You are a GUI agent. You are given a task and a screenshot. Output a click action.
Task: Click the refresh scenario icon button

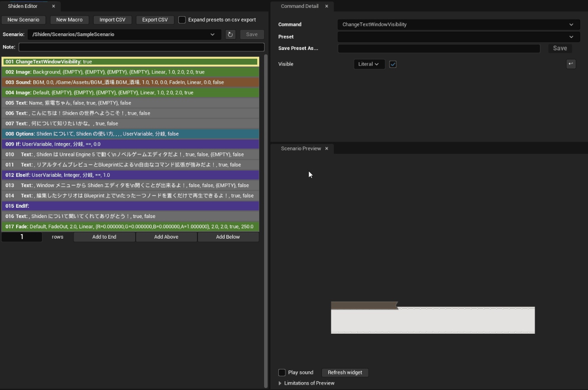pyautogui.click(x=230, y=34)
